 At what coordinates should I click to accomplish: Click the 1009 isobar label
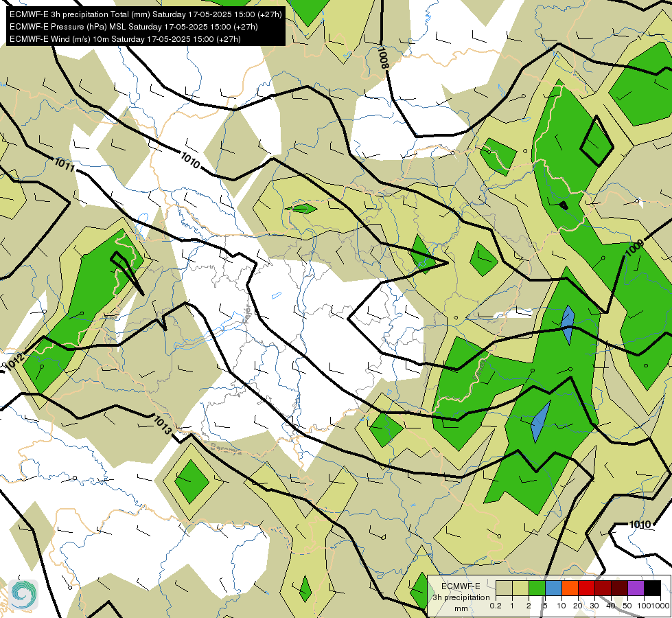click(635, 248)
